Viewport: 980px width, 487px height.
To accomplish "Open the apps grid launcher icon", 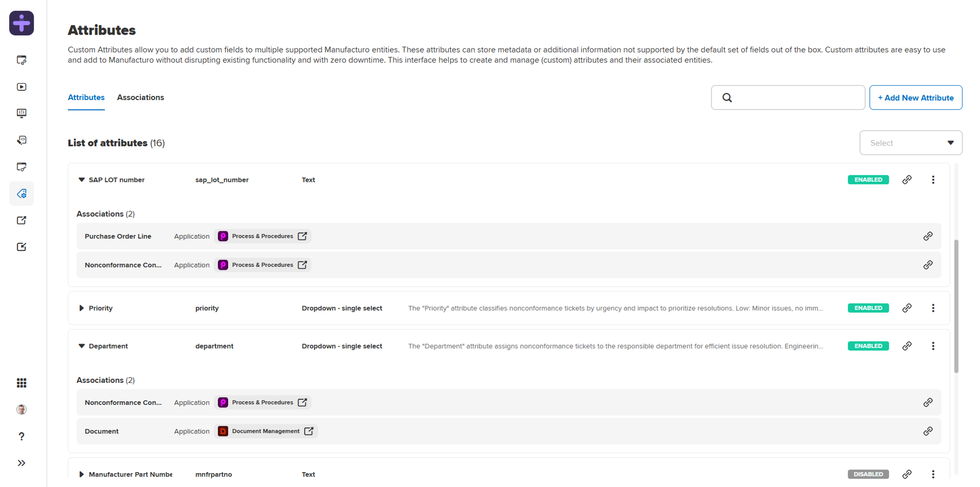I will [21, 383].
